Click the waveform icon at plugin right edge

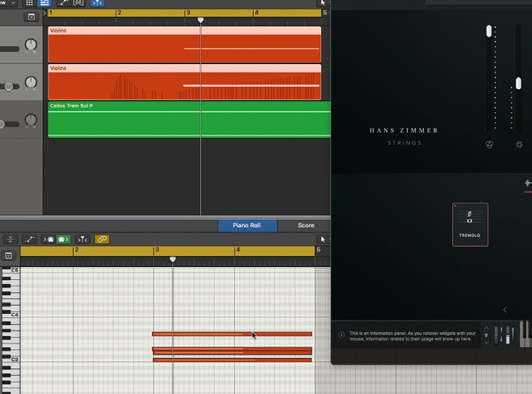coord(527,183)
